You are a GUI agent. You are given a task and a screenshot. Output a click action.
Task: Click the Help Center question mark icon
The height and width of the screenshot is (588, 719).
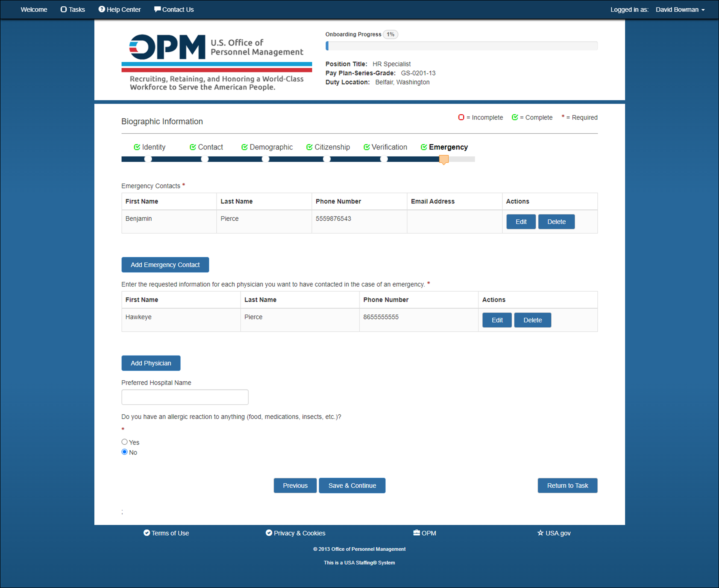(x=102, y=9)
